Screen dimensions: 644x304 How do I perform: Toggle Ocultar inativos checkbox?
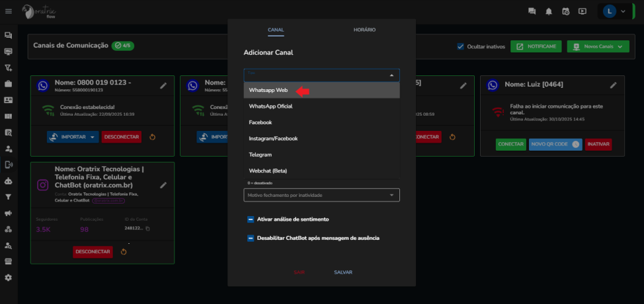(x=461, y=47)
